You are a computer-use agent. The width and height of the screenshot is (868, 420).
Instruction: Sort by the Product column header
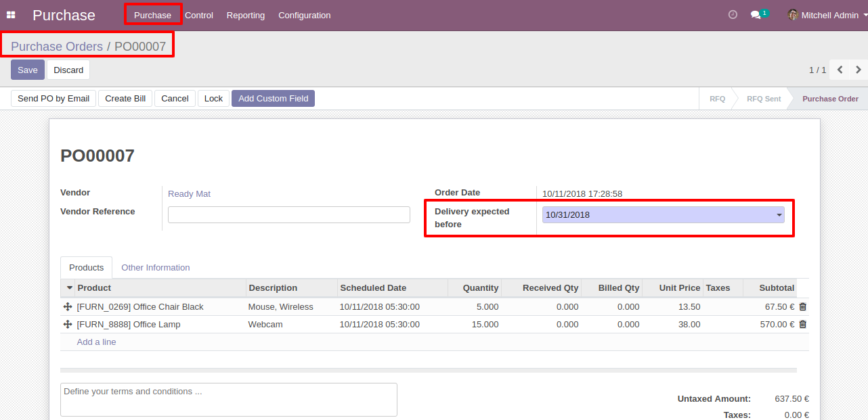coord(160,288)
